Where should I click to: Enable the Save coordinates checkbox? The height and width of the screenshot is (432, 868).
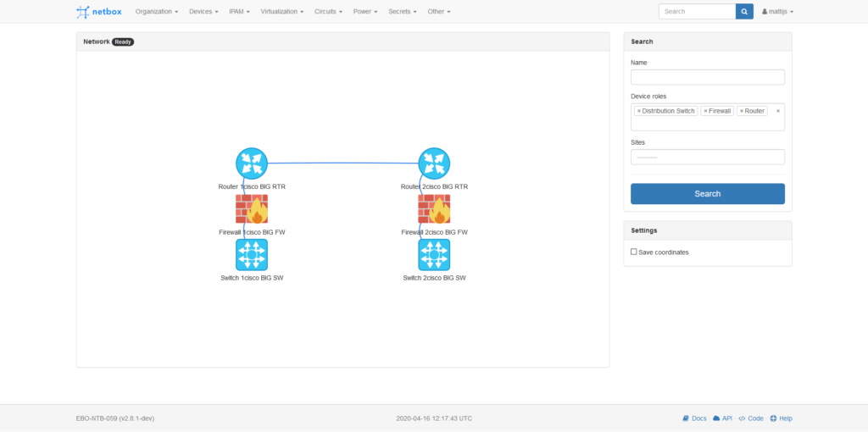click(x=634, y=252)
